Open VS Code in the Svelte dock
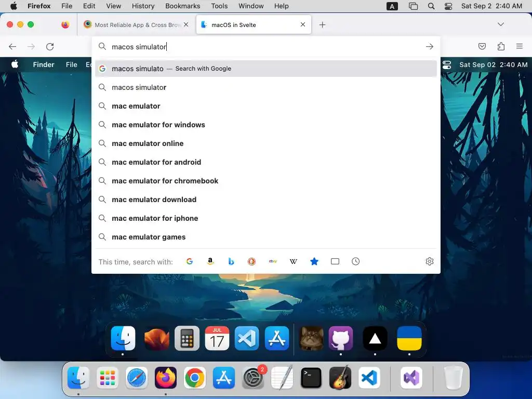Screen dimensions: 532x399 click(x=247, y=338)
